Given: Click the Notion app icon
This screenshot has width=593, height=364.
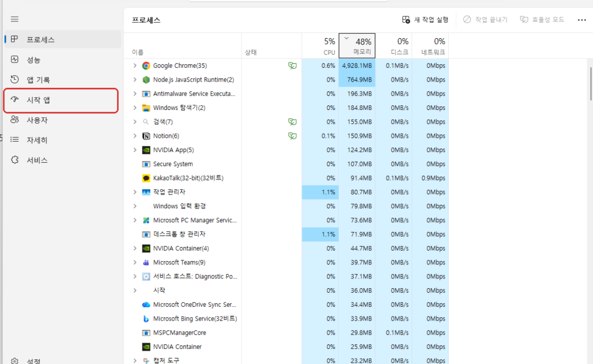Looking at the screenshot, I should (x=146, y=136).
